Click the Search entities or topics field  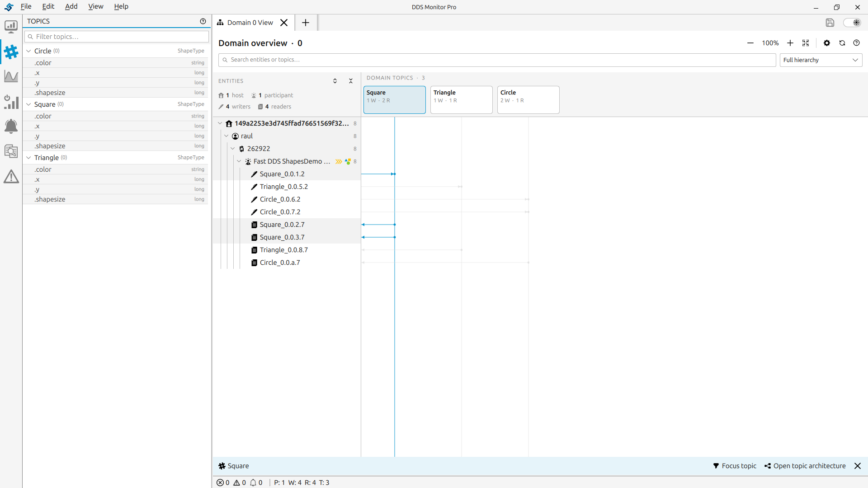(497, 60)
